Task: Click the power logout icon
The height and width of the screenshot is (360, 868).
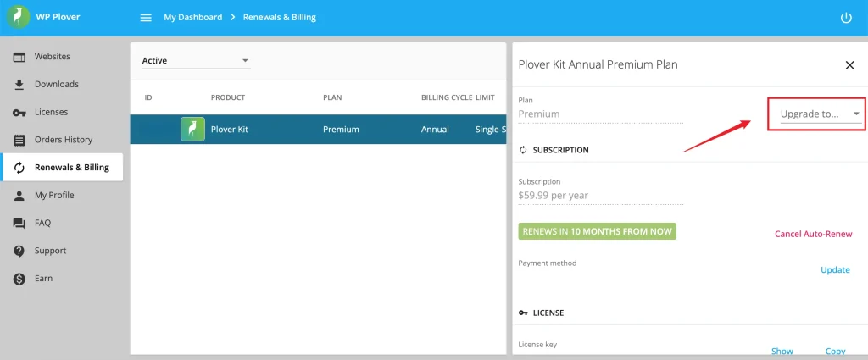Action: tap(845, 18)
